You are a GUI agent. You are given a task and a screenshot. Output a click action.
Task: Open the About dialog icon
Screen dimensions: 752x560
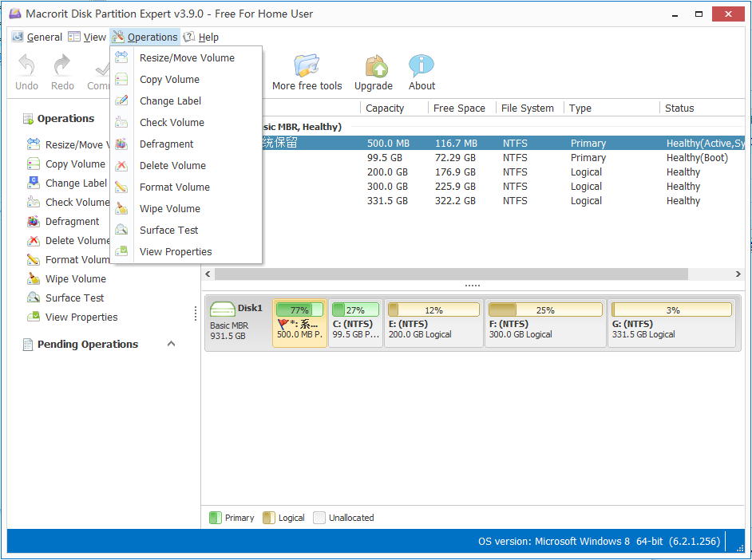[422, 67]
